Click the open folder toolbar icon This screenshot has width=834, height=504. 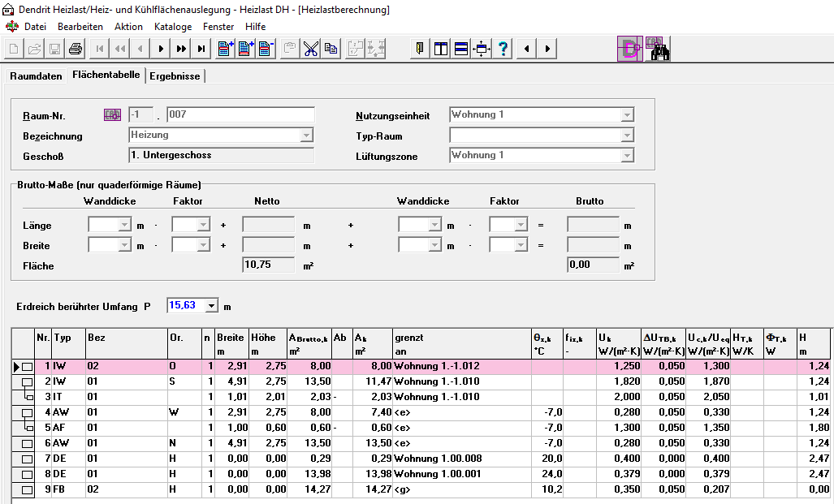coord(35,49)
